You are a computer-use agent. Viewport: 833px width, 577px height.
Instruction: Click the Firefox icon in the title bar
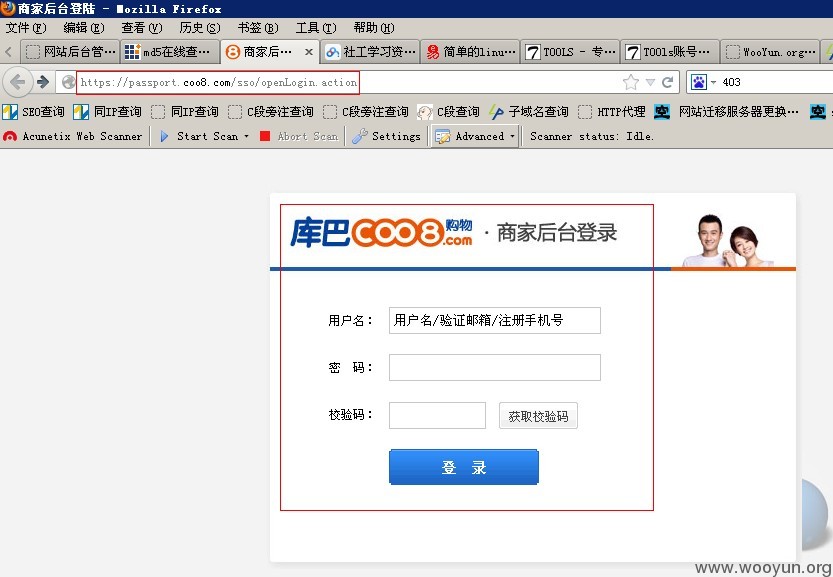pyautogui.click(x=7, y=8)
